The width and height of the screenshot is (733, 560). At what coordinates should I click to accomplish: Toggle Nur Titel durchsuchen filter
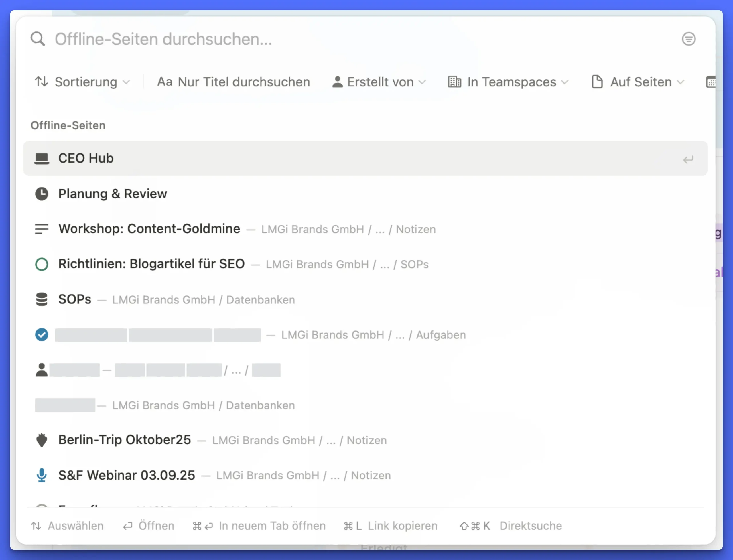tap(234, 82)
